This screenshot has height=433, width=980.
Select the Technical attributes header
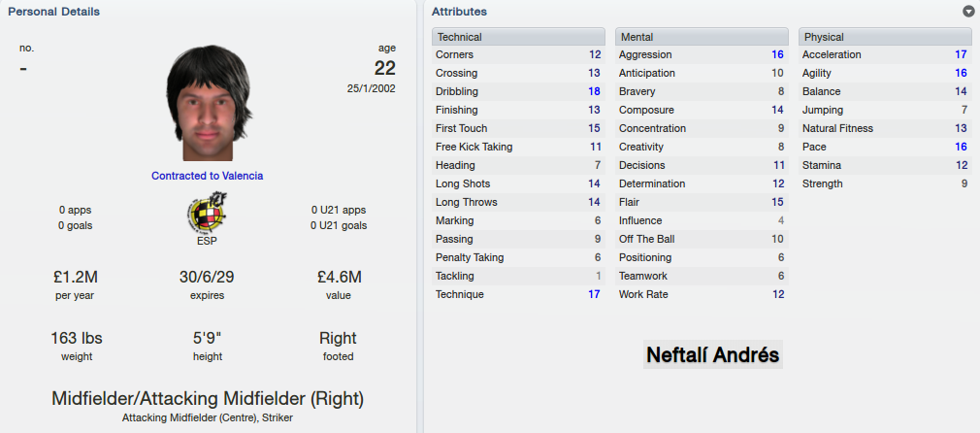[x=518, y=37]
